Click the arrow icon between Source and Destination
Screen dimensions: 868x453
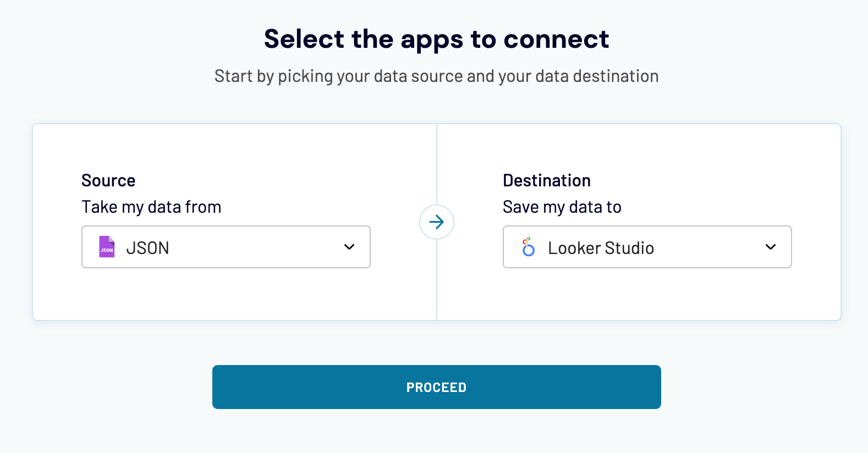[x=437, y=222]
